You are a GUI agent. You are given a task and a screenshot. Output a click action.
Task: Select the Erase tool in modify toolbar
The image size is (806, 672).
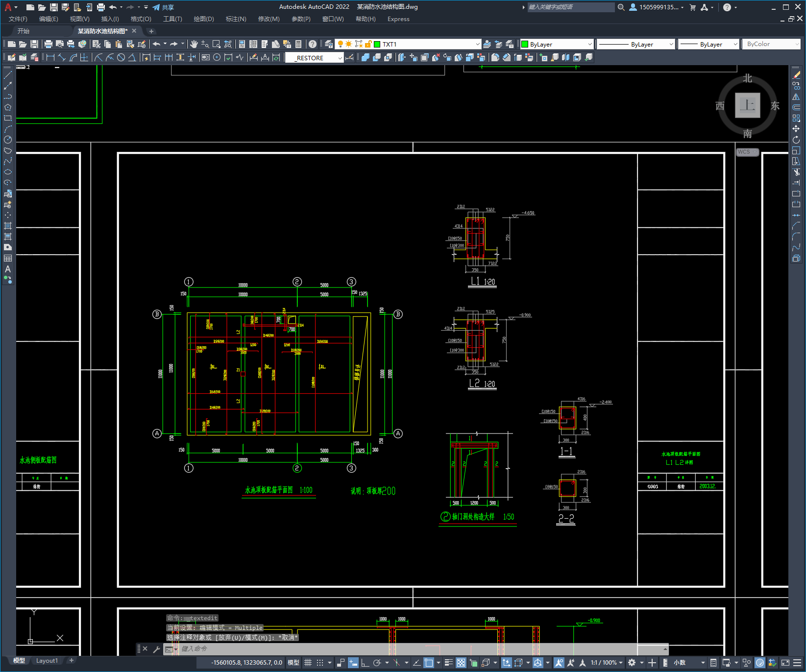point(796,75)
